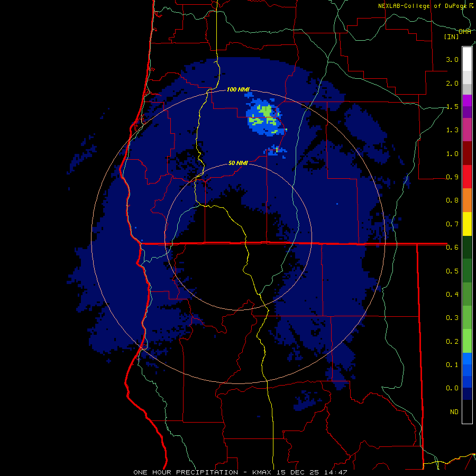476x476 pixels.
Task: Click the 1.5 legend value
Action: [x=452, y=106]
